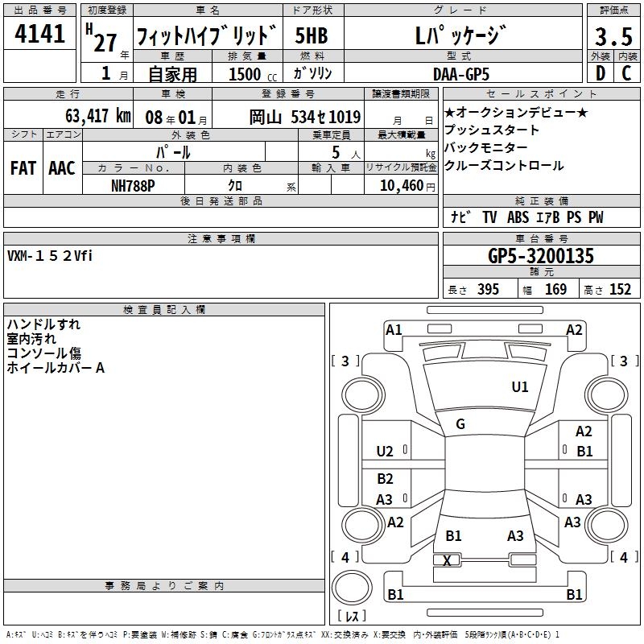Select the displacement value 1500 cc

pyautogui.click(x=253, y=74)
